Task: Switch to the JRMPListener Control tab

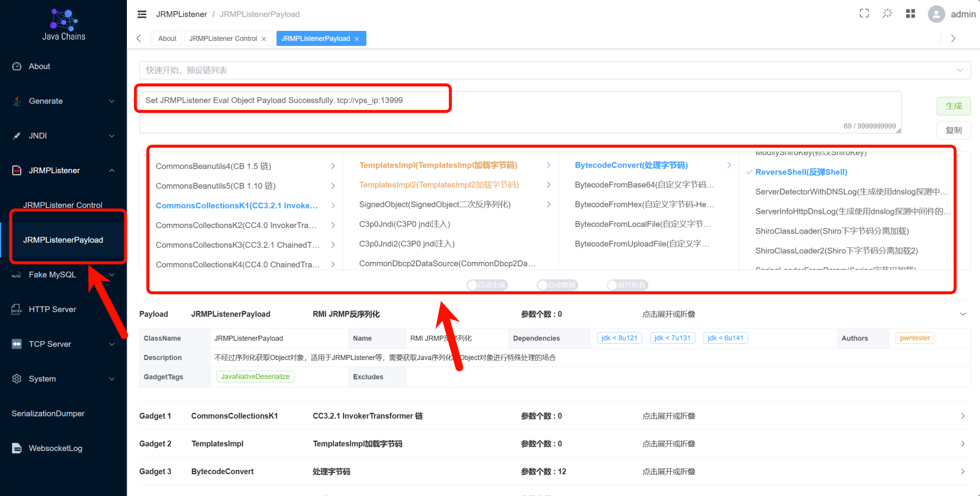Action: coord(223,39)
